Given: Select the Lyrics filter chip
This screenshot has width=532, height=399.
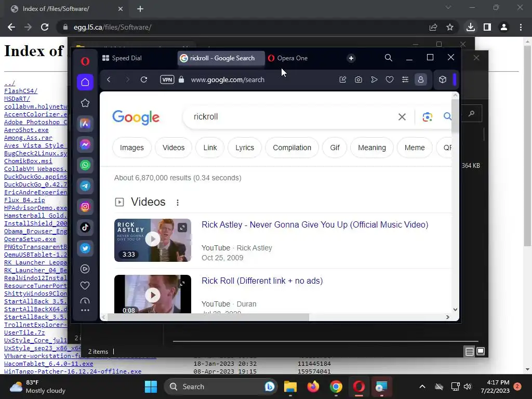Looking at the screenshot, I should tap(245, 148).
